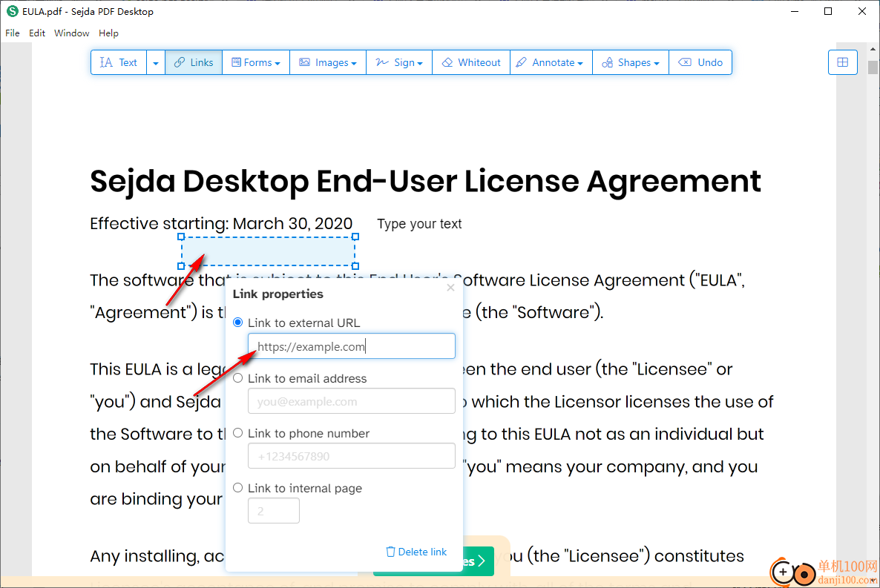
Task: Open the Images dropdown
Action: (x=328, y=62)
